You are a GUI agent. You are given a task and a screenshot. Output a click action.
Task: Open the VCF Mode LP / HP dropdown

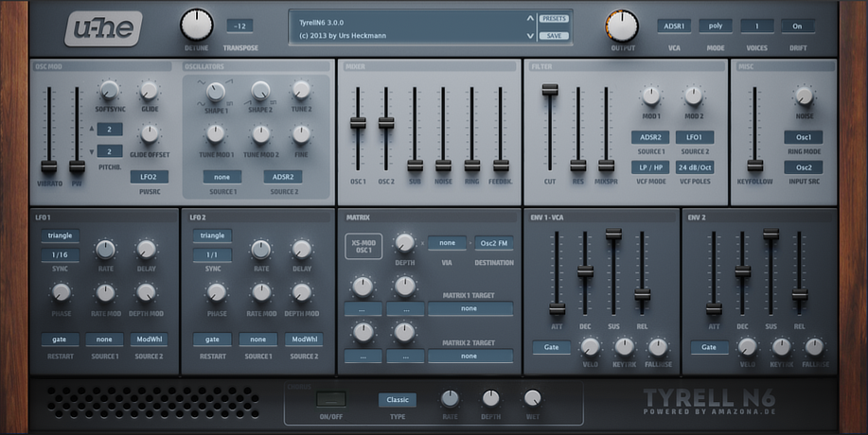pyautogui.click(x=650, y=167)
